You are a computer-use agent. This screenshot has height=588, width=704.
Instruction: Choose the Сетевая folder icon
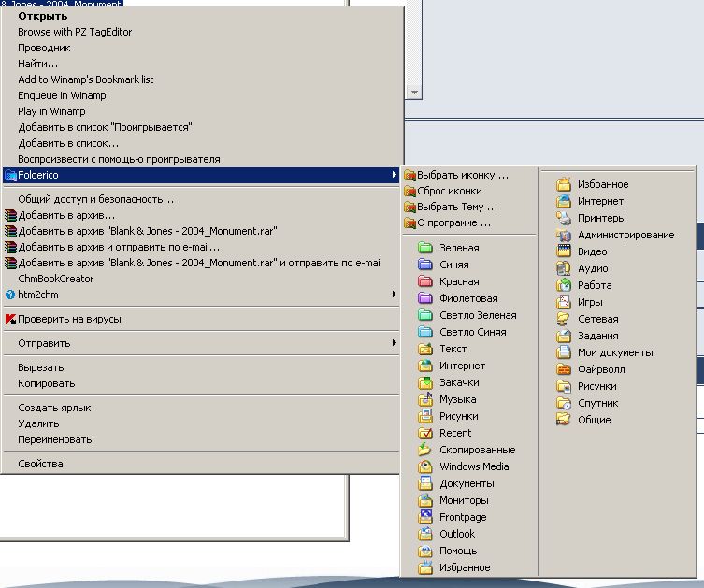564,319
